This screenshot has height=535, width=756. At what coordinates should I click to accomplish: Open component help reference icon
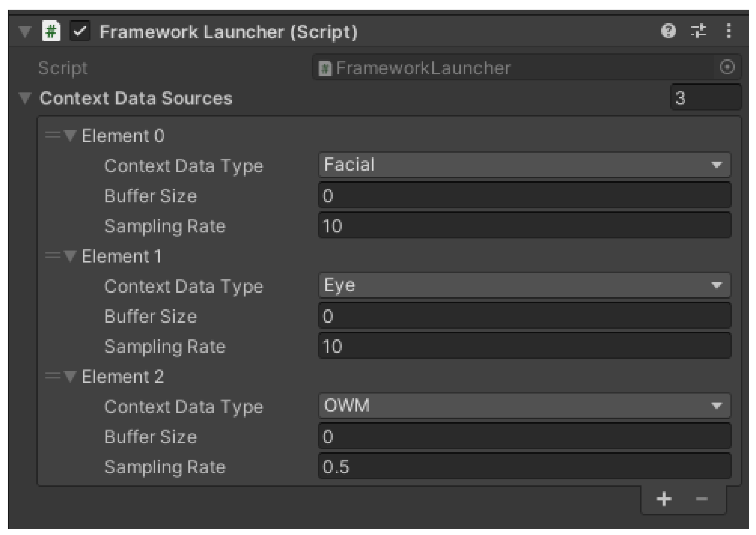(x=668, y=31)
